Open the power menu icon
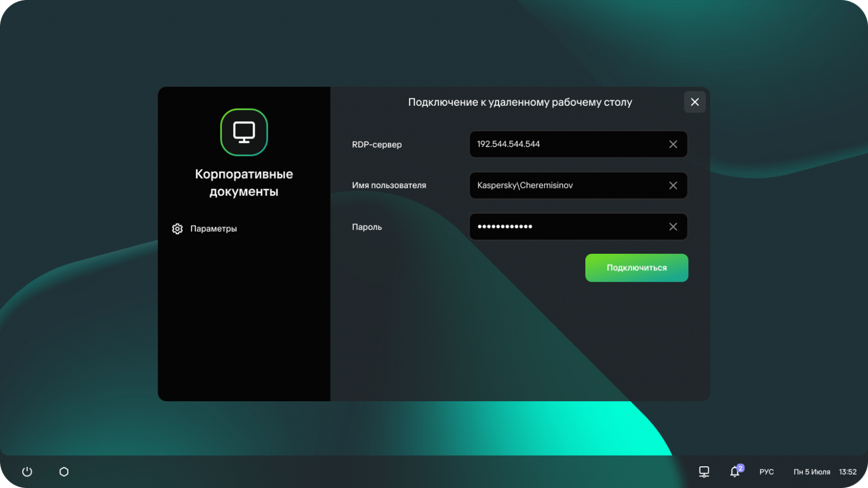Image resolution: width=868 pixels, height=488 pixels. click(27, 472)
